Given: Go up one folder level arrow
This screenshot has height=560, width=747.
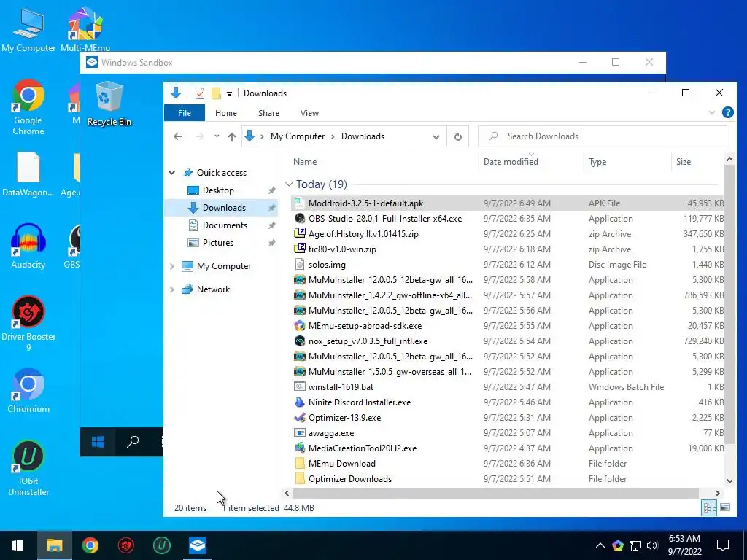Looking at the screenshot, I should (231, 136).
